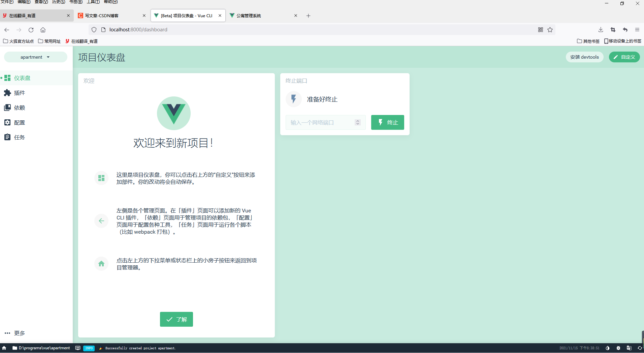Image resolution: width=644 pixels, height=353 pixels.
Task: Click the 欢迎来到新项目! heading
Action: (174, 143)
